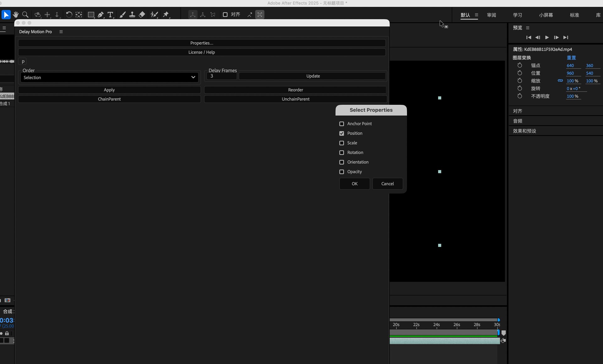Check the Opacity property checkbox
603x364 pixels.
click(x=342, y=172)
